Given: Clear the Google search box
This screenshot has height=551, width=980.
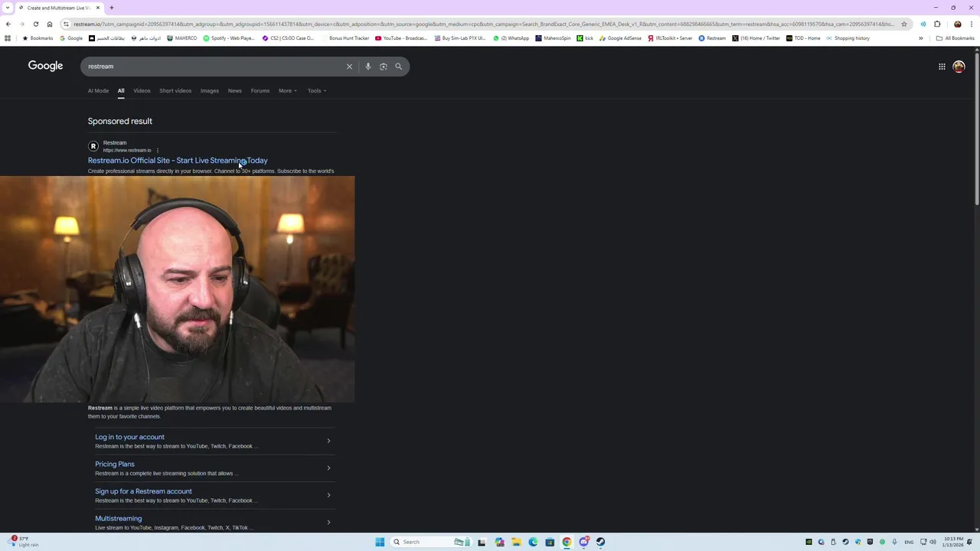Looking at the screenshot, I should pos(349,67).
